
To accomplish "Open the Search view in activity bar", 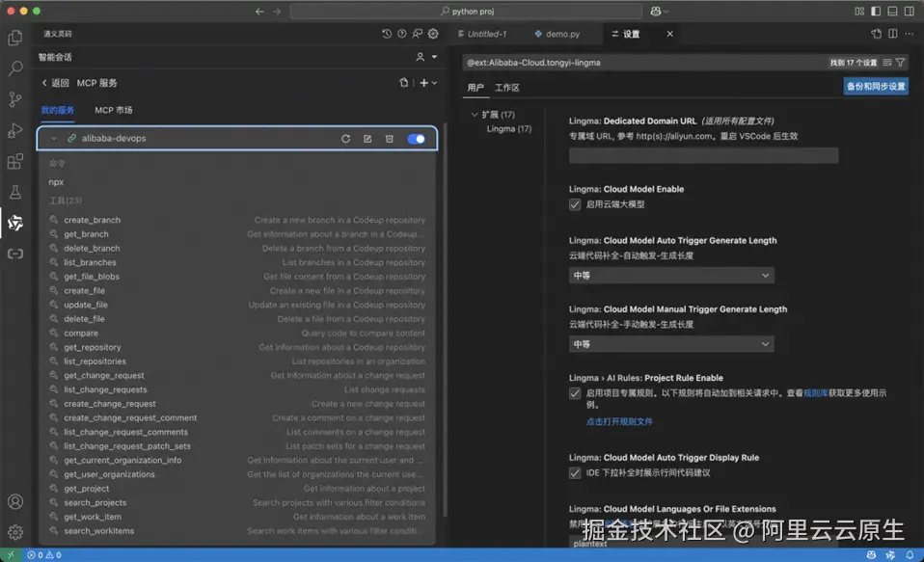I will 15,68.
